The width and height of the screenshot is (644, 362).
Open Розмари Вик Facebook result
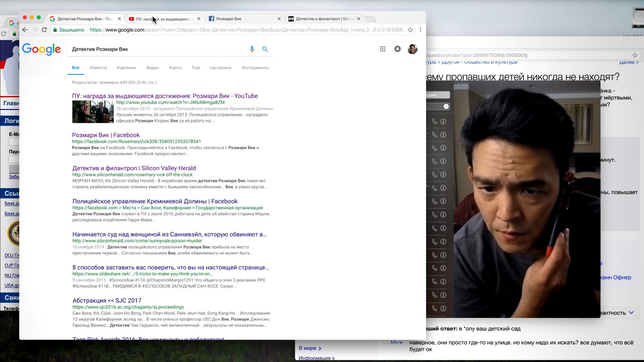click(x=106, y=135)
